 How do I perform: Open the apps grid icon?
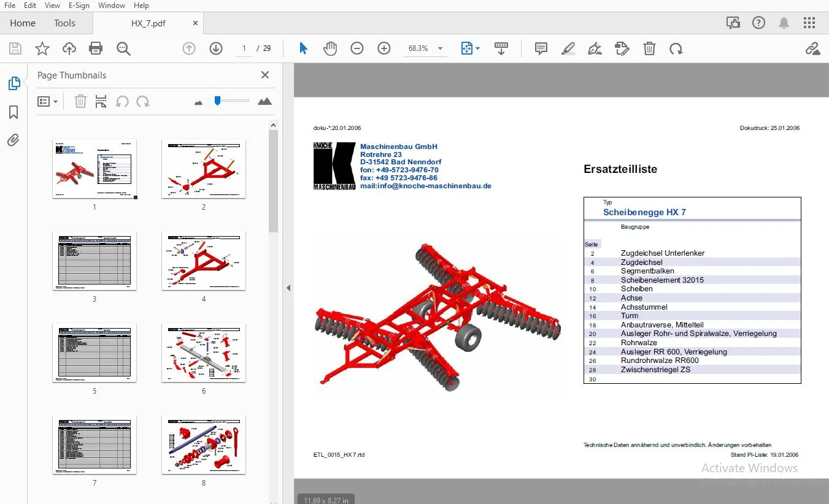(x=809, y=23)
